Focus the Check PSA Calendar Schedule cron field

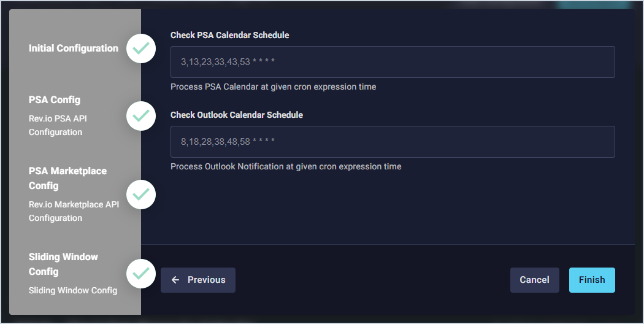pyautogui.click(x=393, y=62)
